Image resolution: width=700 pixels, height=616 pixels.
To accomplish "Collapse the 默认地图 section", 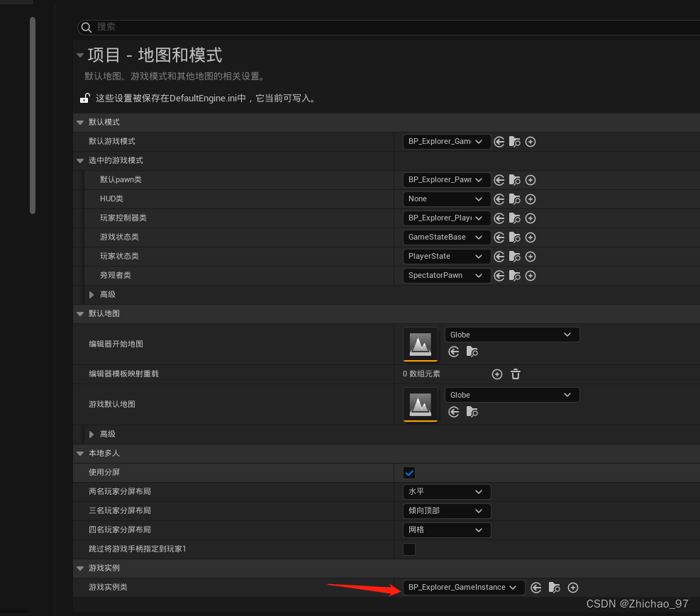I will click(79, 313).
